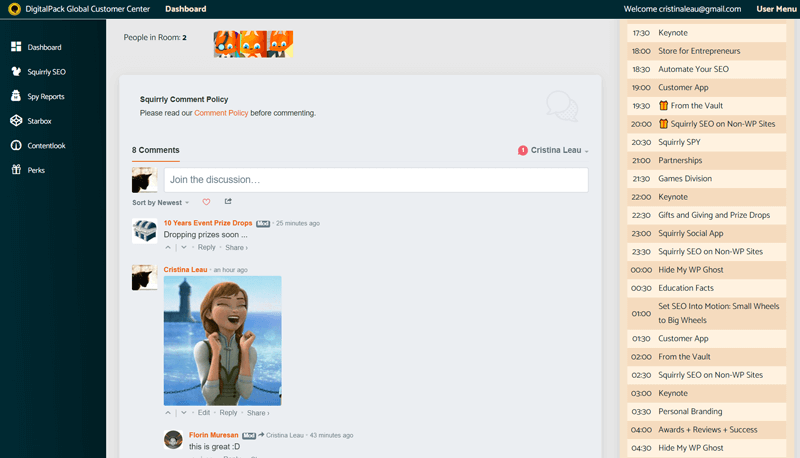Click the squirrel avatars of people in room

click(x=253, y=44)
